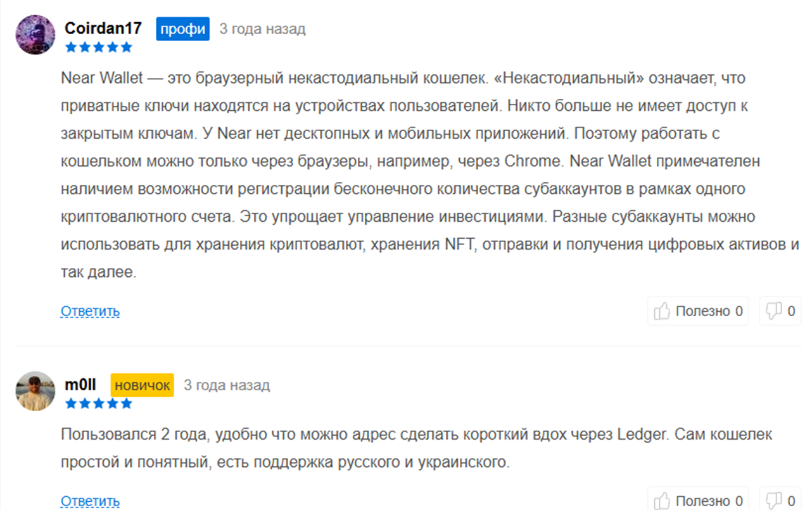Click the timestamp next to Coirdan17's badge
Image resolution: width=812 pixels, height=510 pixels.
coord(262,29)
